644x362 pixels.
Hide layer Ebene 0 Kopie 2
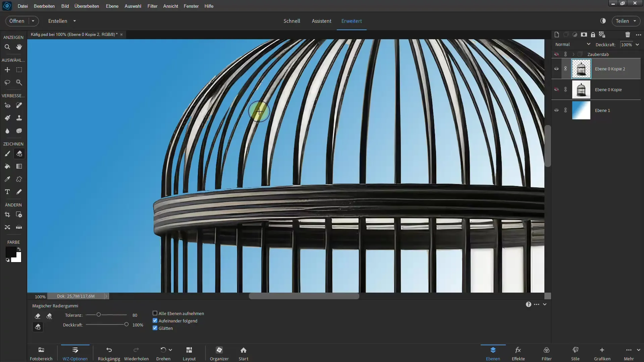[x=556, y=69]
